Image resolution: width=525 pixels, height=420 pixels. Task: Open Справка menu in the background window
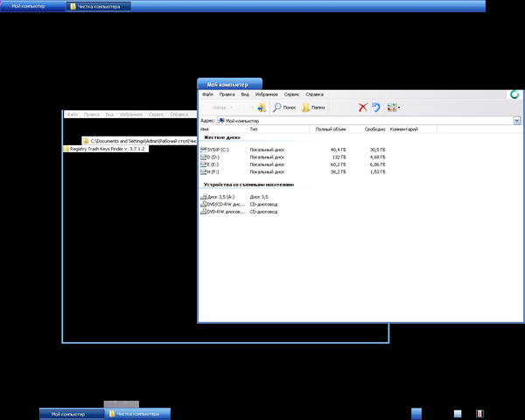tap(179, 115)
